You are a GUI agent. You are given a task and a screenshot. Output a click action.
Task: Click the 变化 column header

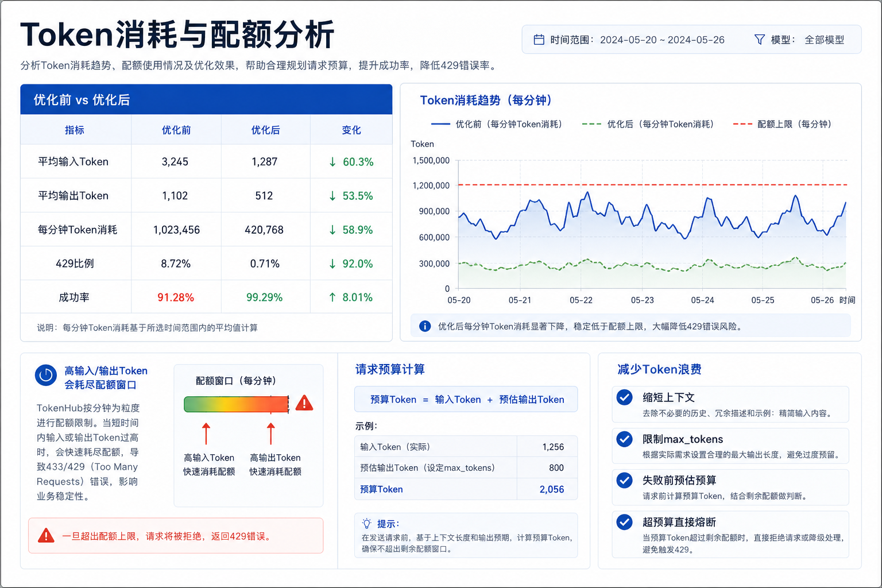pos(351,130)
